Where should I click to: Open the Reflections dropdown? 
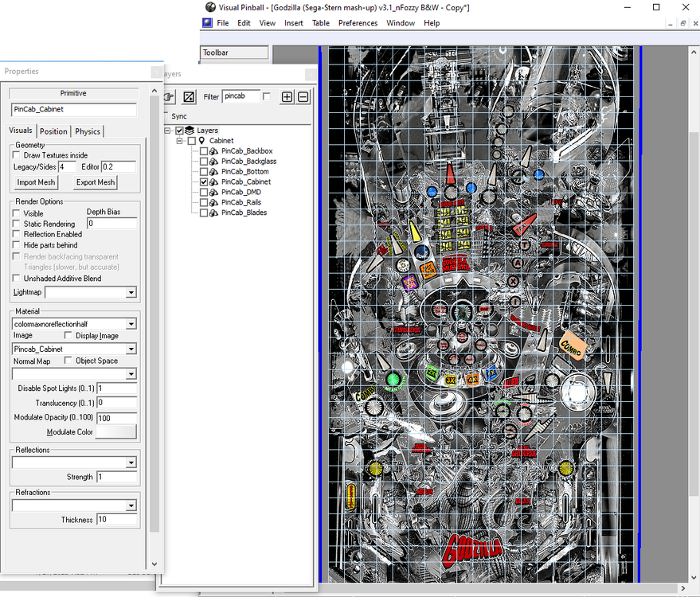pos(131,462)
